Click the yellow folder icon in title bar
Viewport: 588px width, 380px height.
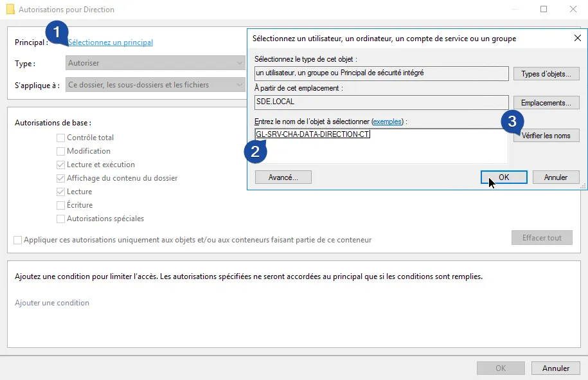click(x=10, y=10)
